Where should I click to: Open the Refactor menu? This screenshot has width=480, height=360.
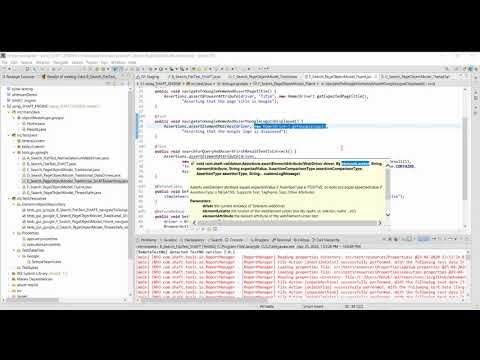point(43,62)
